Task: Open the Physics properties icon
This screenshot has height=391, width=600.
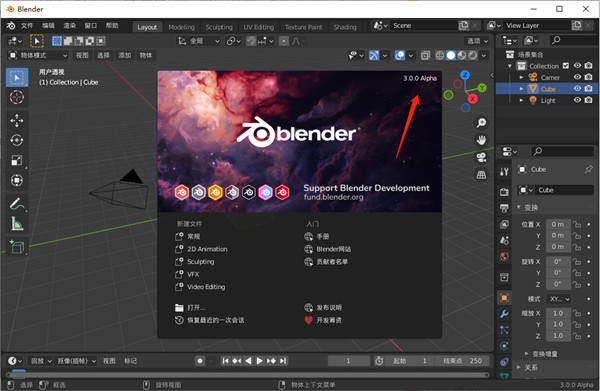Action: (x=504, y=346)
